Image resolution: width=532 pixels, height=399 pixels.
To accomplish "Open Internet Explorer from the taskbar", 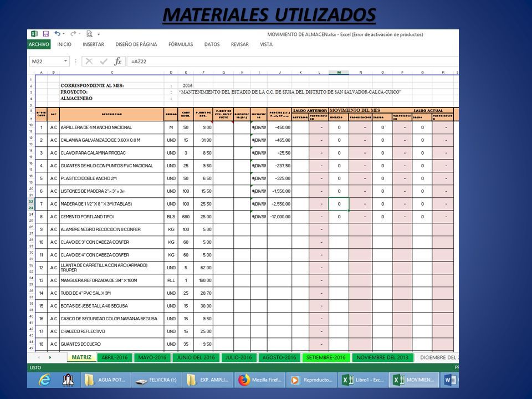I will click(44, 380).
